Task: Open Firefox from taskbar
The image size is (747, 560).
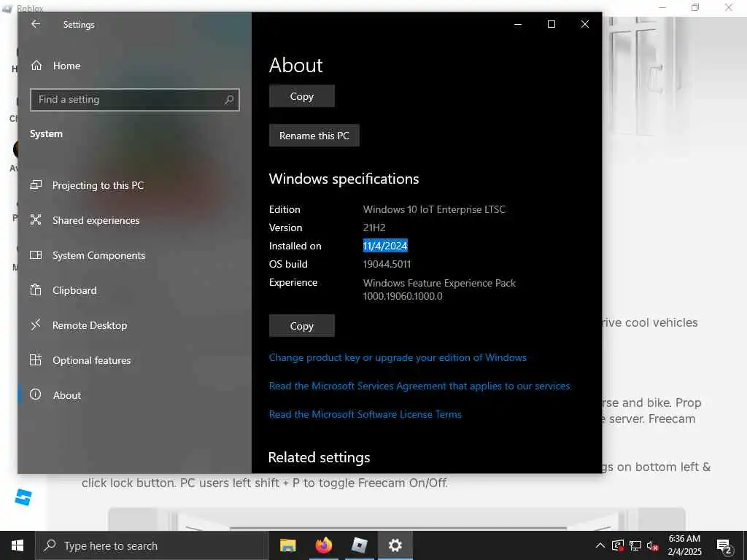Action: tap(323, 545)
